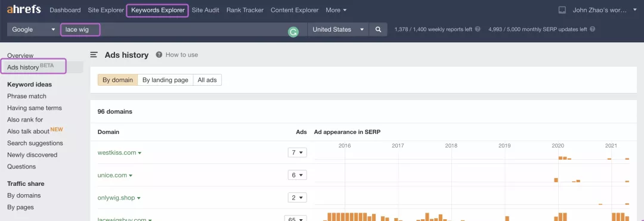Click the ahrefs logo
The image size is (644, 221).
pos(24,9)
